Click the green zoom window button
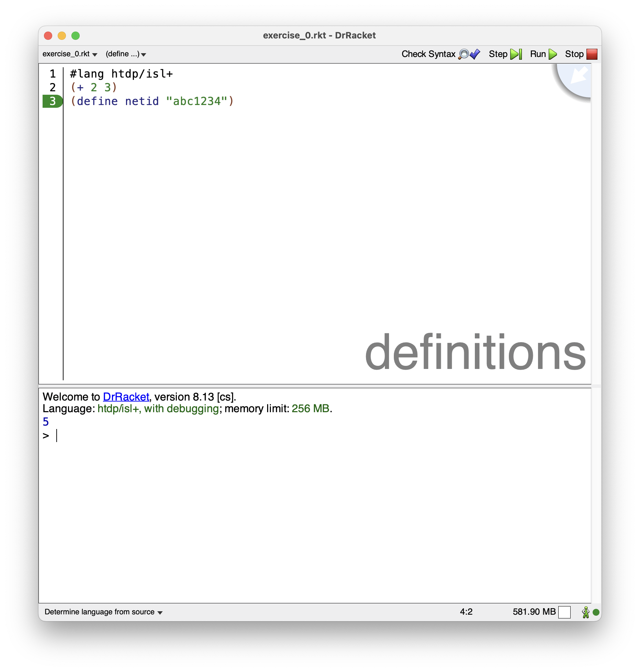 76,36
